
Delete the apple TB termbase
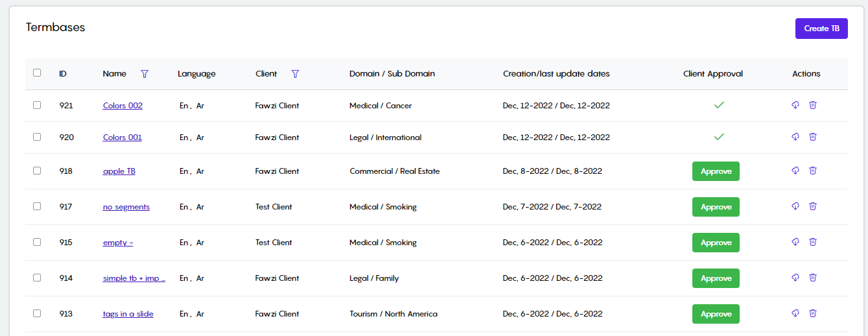coord(813,171)
